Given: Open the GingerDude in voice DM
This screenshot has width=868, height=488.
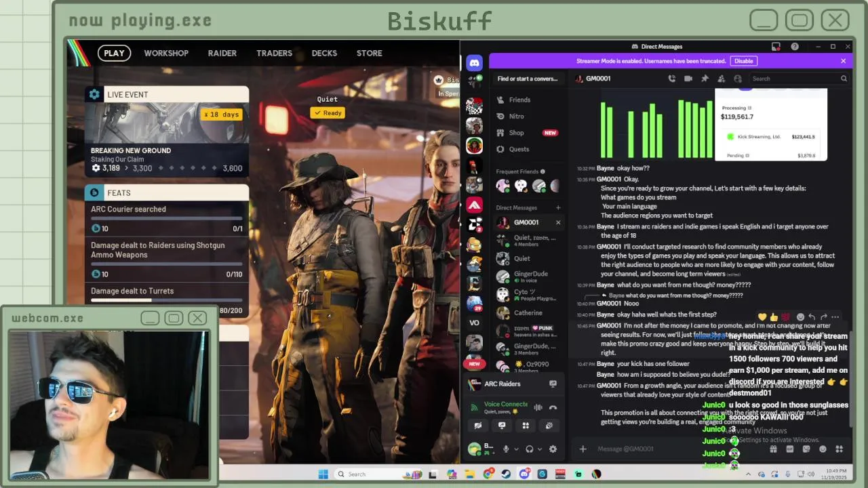Looking at the screenshot, I should tap(528, 277).
